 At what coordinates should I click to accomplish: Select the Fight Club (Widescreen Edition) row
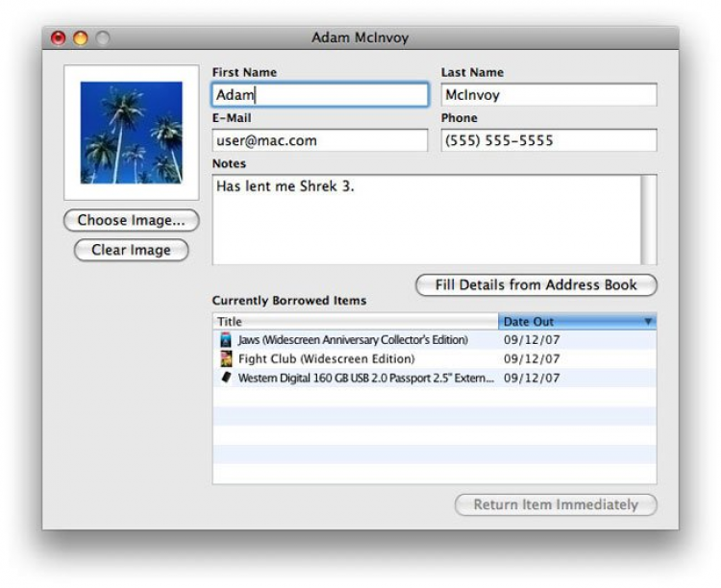pos(435,358)
